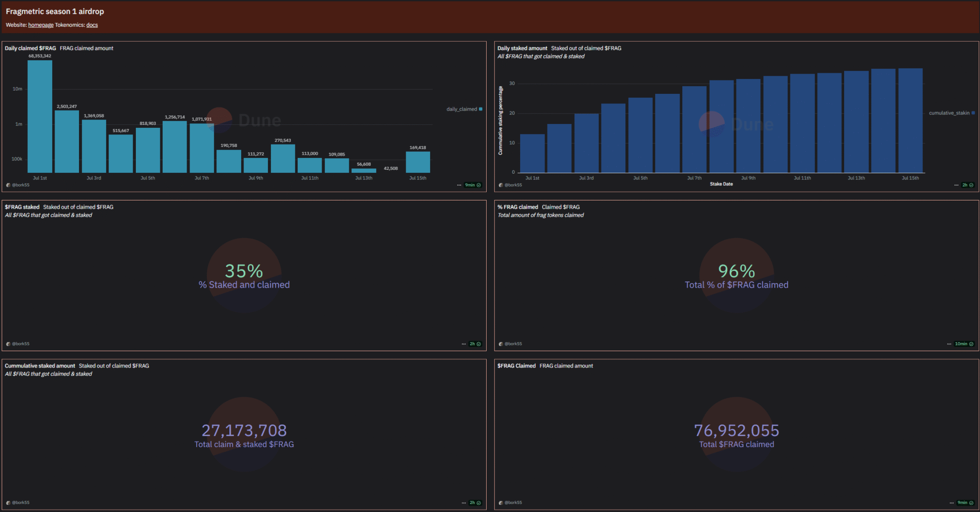Click author avatar in Daily staked amount panel
Screen dimensions: 980x512
point(501,185)
